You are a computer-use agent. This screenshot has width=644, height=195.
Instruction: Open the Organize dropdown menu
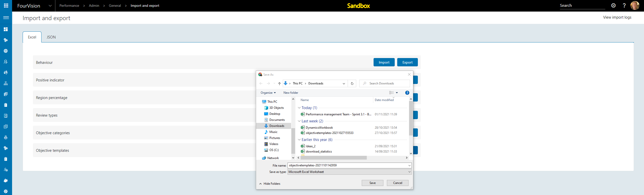(268, 93)
